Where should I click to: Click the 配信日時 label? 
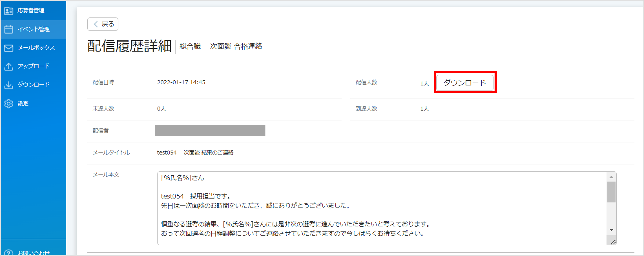coord(103,82)
